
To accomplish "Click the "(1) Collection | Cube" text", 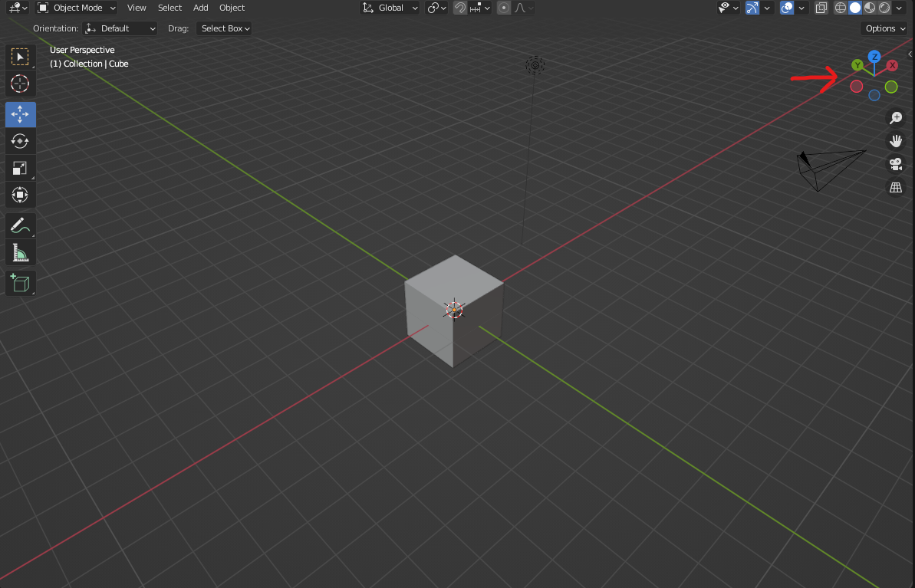I will pyautogui.click(x=89, y=64).
